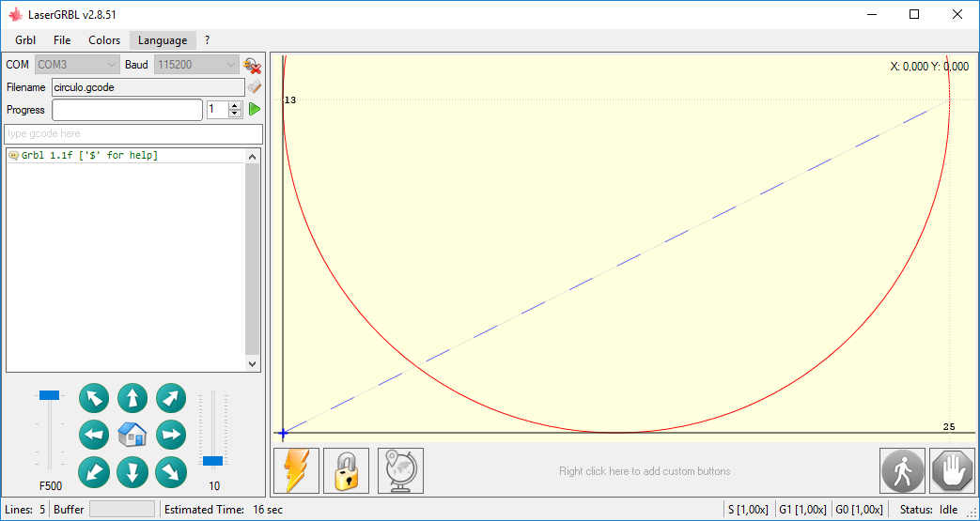The image size is (980, 521).
Task: Click the LaserGRBL app logo in the title bar
Action: coord(16,14)
